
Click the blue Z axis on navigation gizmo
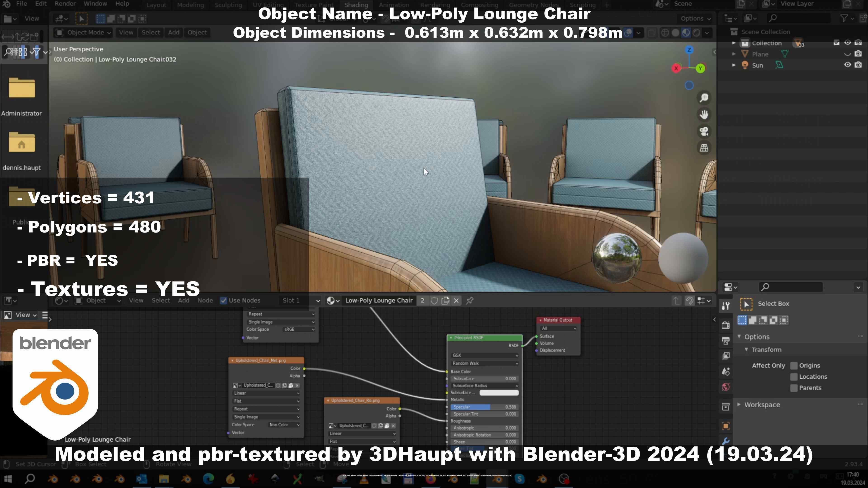pos(689,50)
